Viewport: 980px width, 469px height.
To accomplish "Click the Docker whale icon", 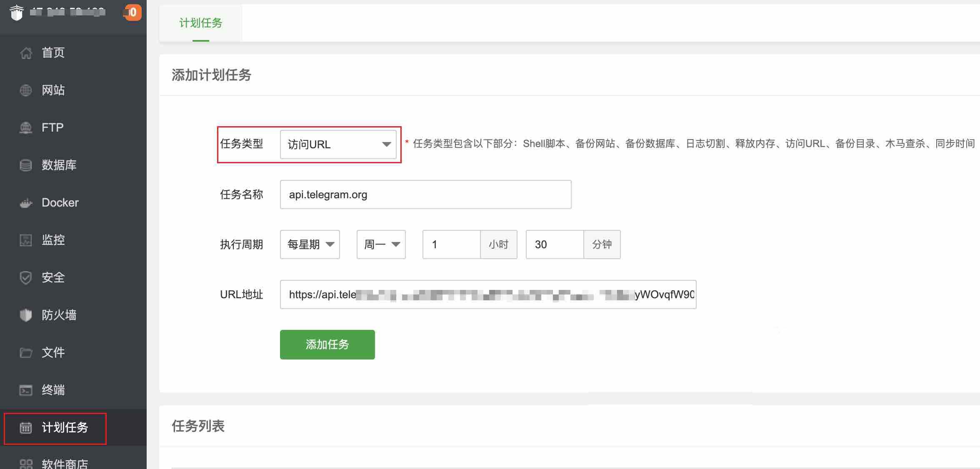I will (26, 203).
